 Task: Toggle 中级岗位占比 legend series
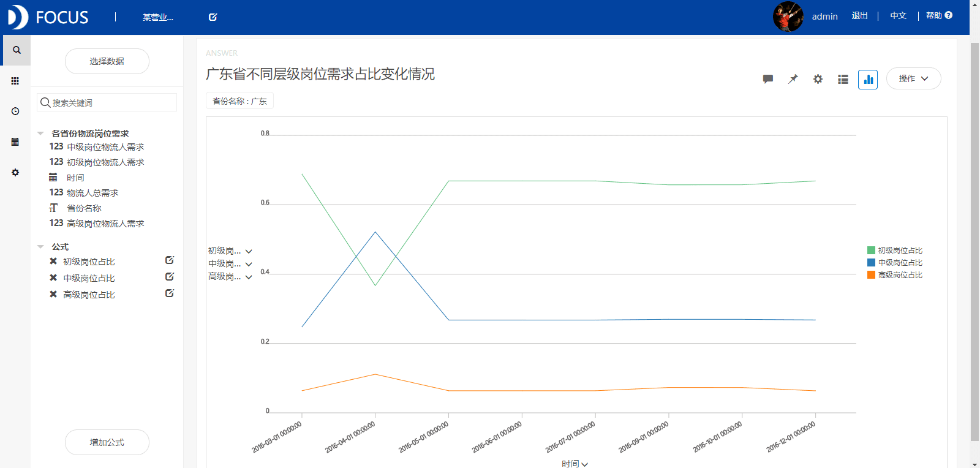click(x=895, y=262)
